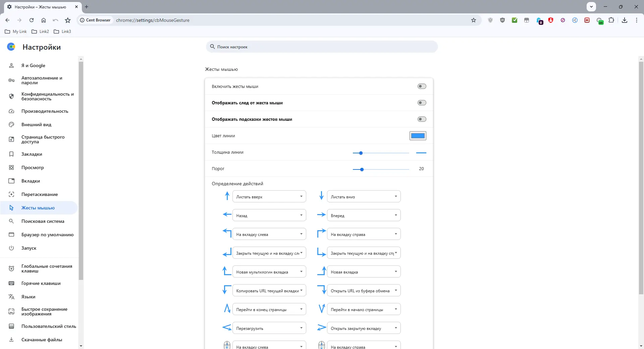Open Автозаполнение и пароли settings section

click(x=39, y=80)
